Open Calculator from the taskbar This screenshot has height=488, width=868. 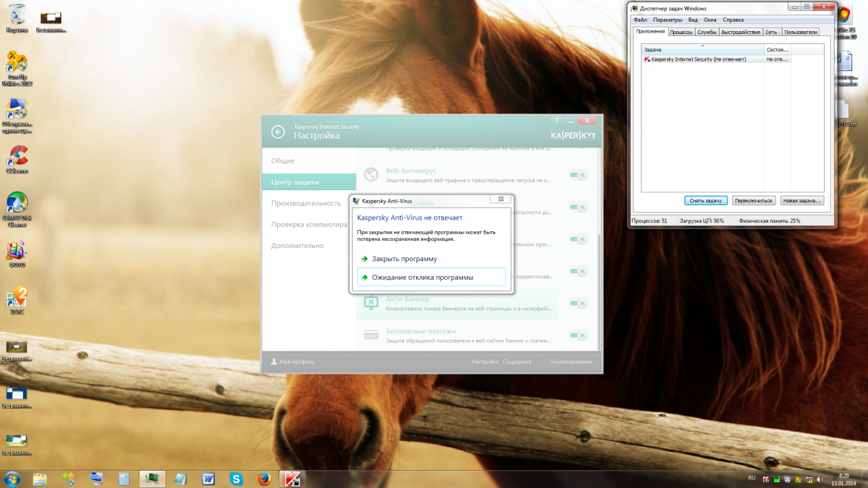point(124,479)
